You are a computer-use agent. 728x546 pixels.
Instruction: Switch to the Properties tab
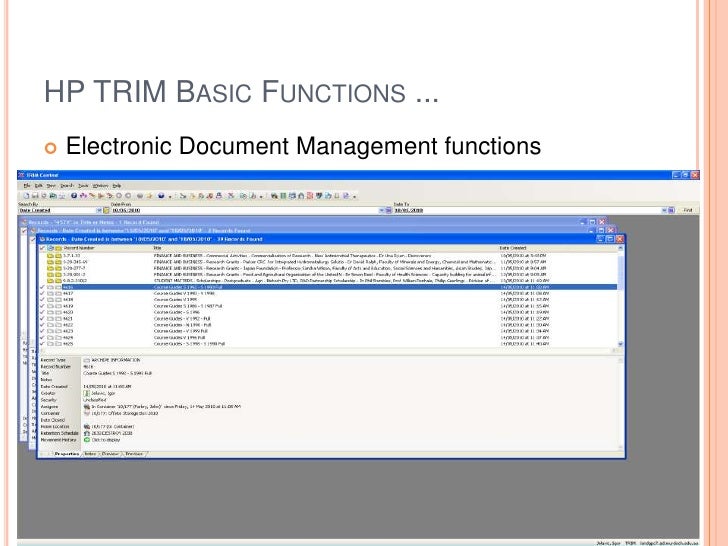(x=67, y=454)
